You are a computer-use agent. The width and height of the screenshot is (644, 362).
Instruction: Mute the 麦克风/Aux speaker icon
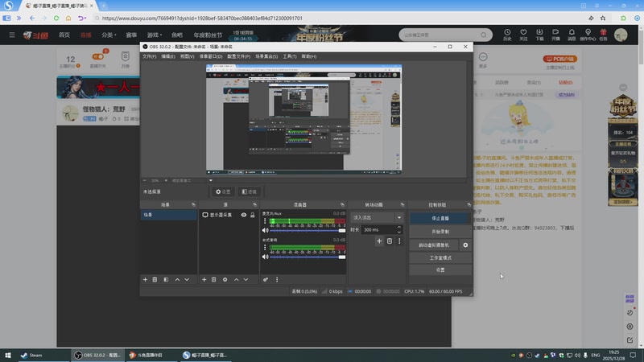[x=266, y=230]
